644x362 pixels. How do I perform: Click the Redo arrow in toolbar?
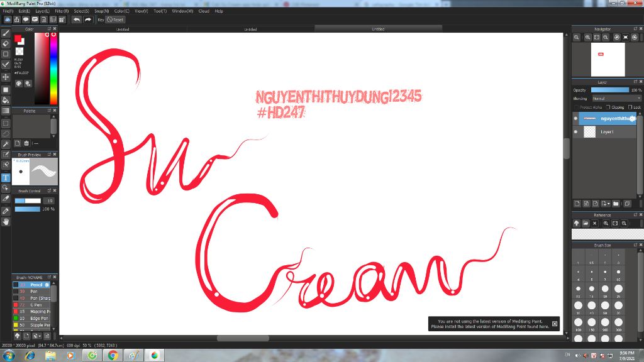point(87,19)
